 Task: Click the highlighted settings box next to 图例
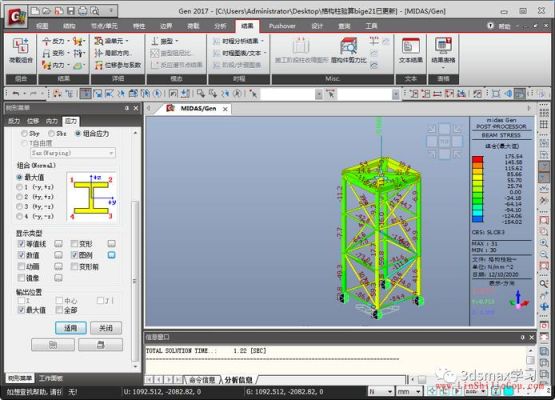click(111, 255)
